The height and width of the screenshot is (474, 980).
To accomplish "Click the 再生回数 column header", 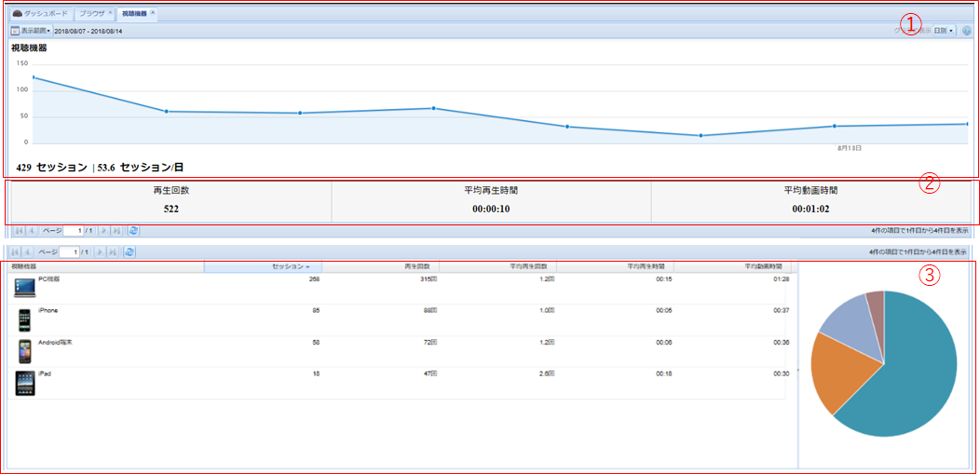I will [x=381, y=266].
